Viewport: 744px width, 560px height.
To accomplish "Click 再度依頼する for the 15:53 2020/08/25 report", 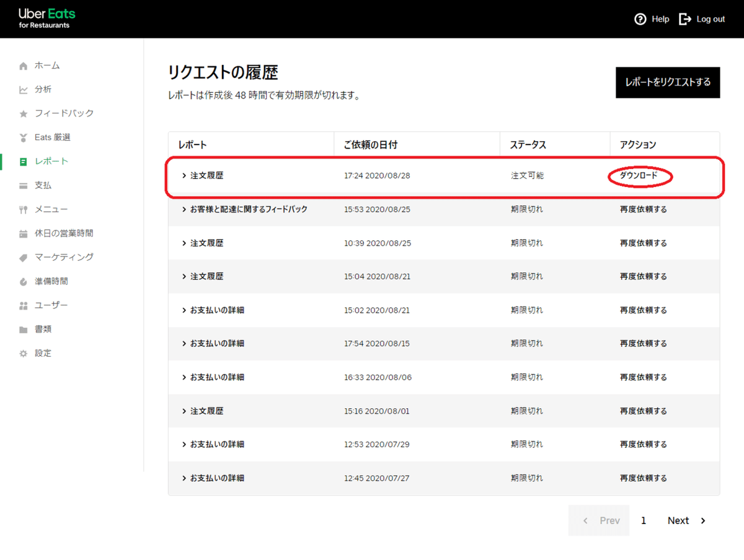I will (x=644, y=209).
